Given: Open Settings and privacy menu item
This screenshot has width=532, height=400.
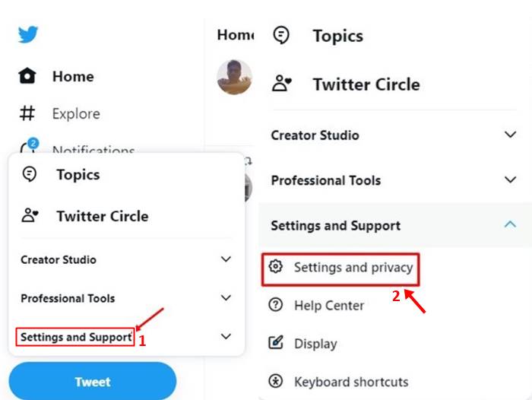Looking at the screenshot, I should (353, 268).
